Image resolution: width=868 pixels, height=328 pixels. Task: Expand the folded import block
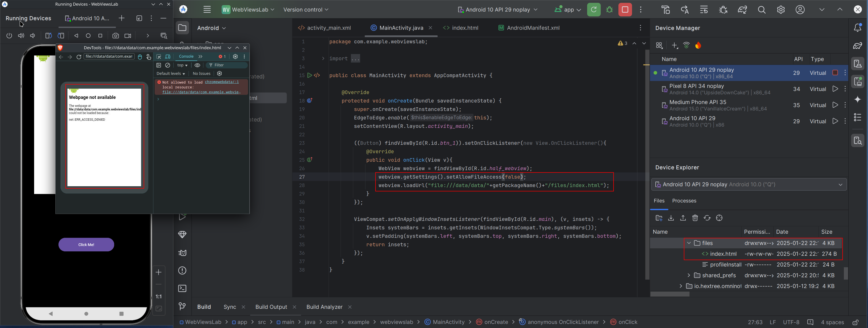coord(323,59)
